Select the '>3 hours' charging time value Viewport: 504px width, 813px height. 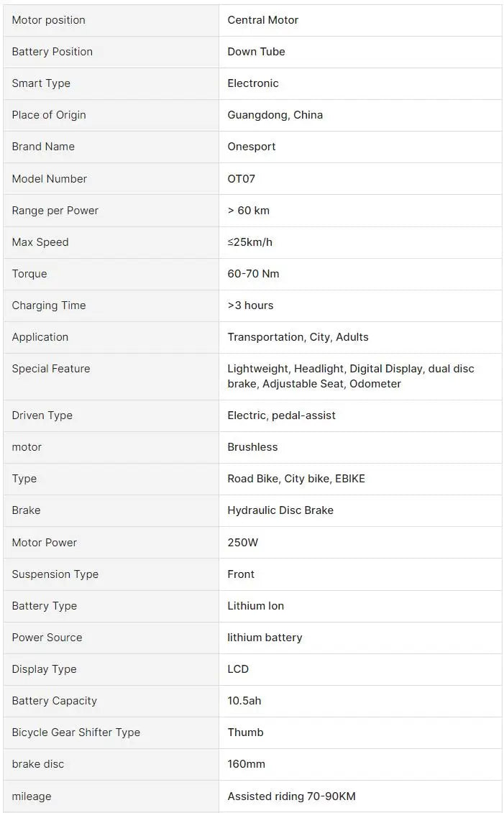pos(250,306)
